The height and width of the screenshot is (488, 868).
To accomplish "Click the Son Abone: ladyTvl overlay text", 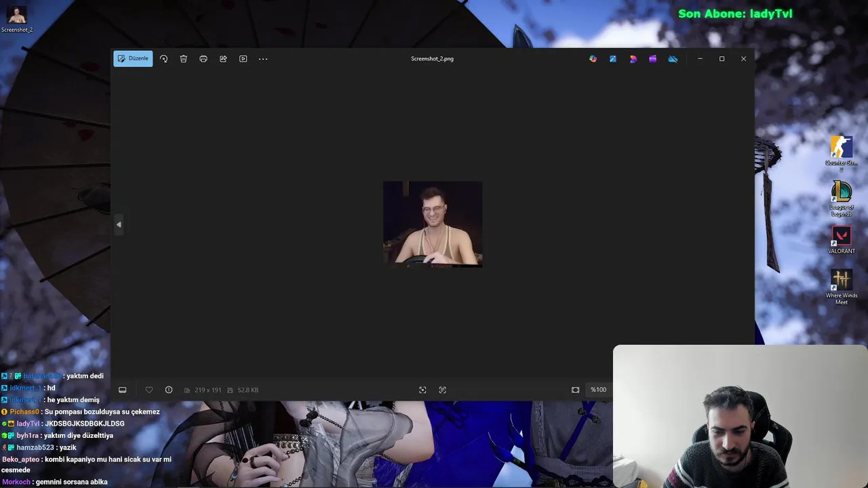I will 735,14.
